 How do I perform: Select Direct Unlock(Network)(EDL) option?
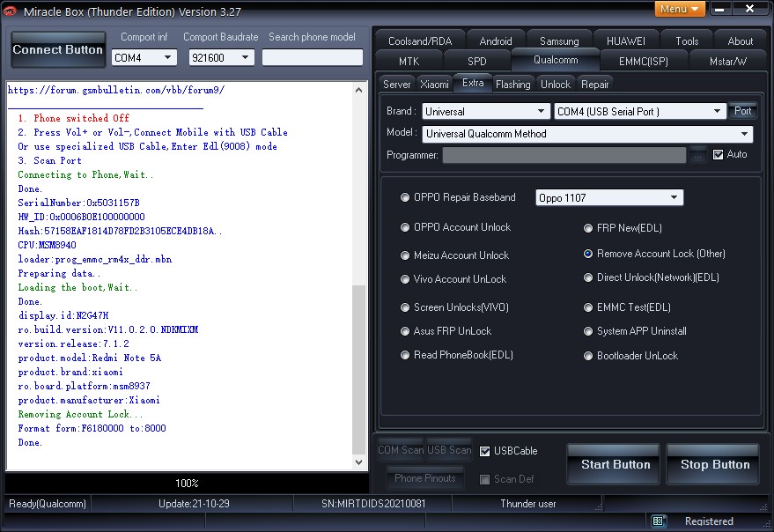651,277
